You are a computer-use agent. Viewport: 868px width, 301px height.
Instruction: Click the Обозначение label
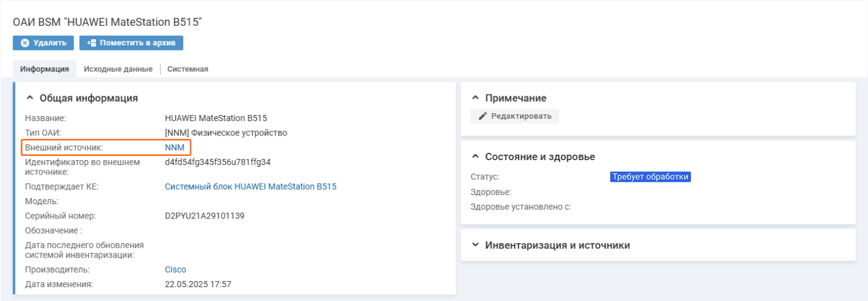tap(54, 231)
